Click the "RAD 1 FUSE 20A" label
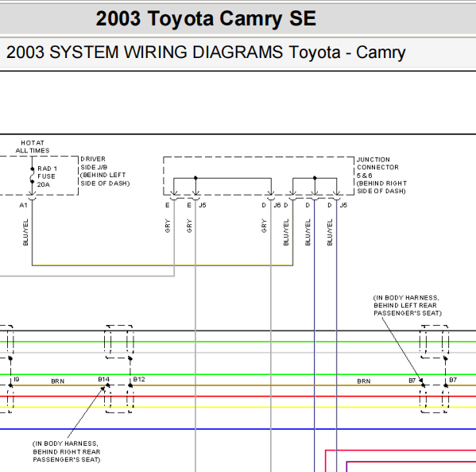 47,176
